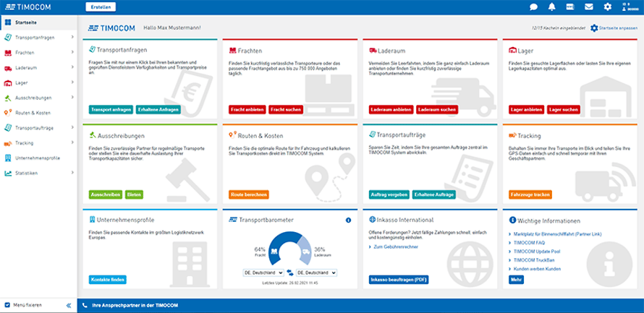
Task: Click the phone icon in the bottom bar
Action: [x=85, y=306]
